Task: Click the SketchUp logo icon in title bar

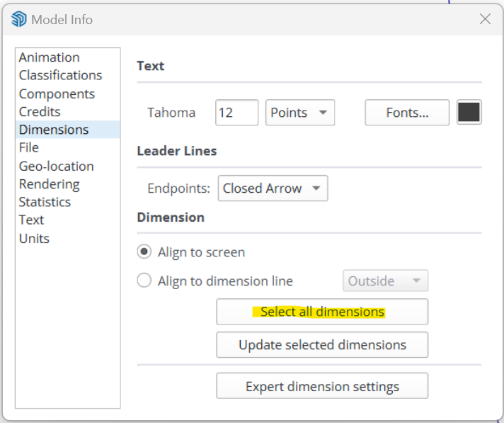Action: (x=19, y=19)
